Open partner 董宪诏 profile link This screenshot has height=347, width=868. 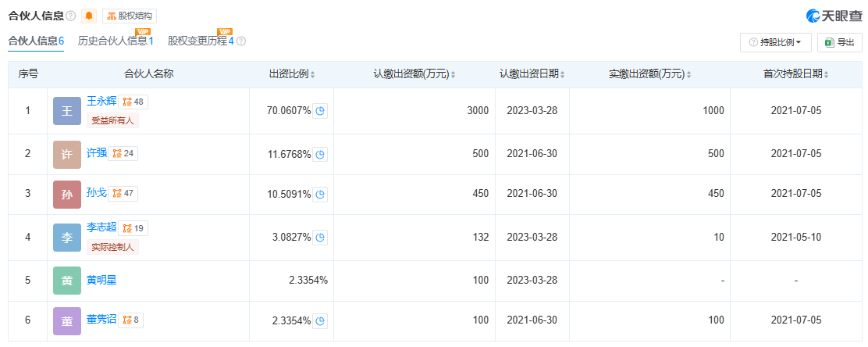point(101,320)
